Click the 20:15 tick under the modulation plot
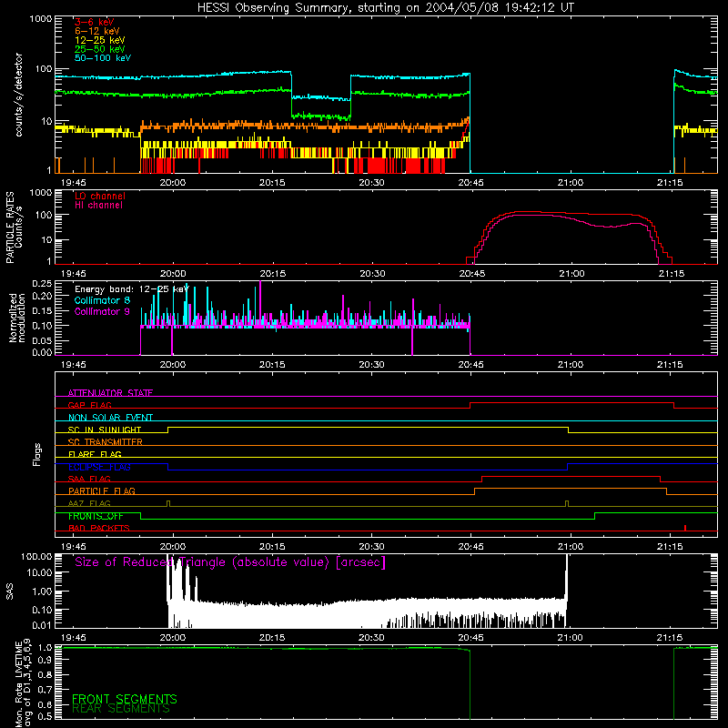 coord(272,365)
